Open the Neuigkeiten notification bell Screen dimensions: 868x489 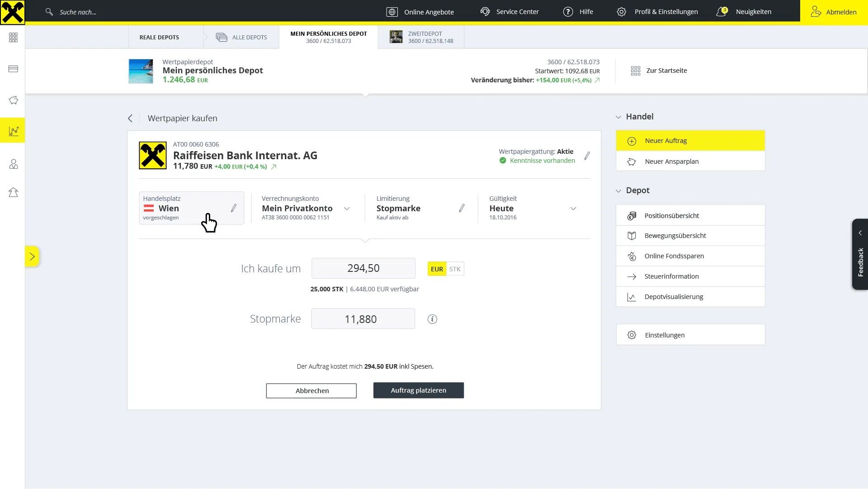722,12
